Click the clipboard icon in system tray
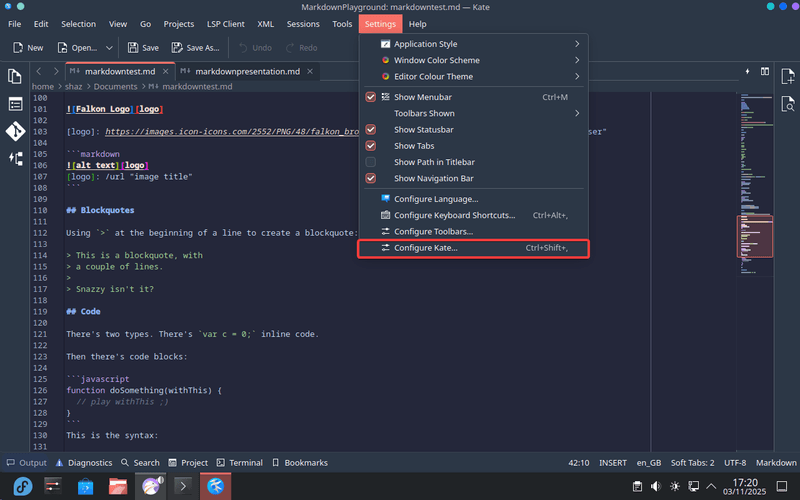800x500 pixels. point(637,486)
